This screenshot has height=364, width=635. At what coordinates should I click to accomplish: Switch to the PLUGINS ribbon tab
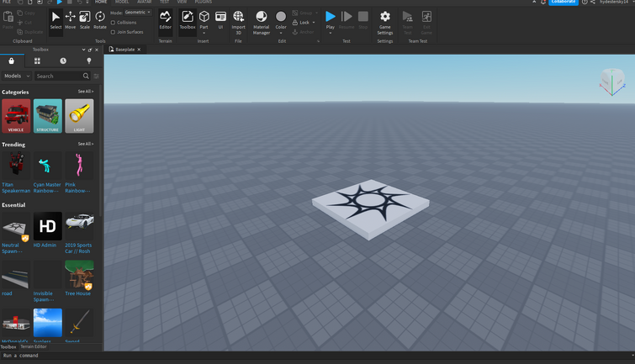point(204,2)
